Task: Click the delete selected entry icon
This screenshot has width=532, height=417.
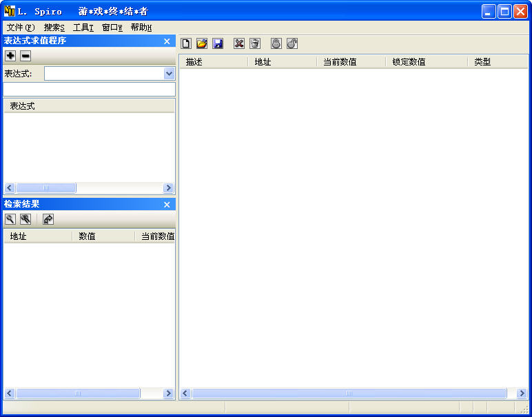Action: 239,43
